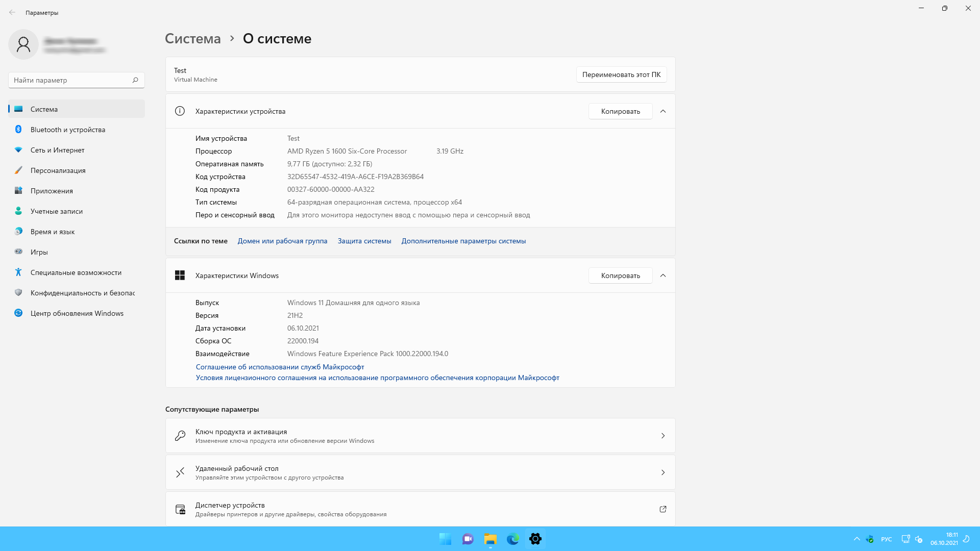Click Система breadcrumb in header
The height and width of the screenshot is (551, 980).
193,39
